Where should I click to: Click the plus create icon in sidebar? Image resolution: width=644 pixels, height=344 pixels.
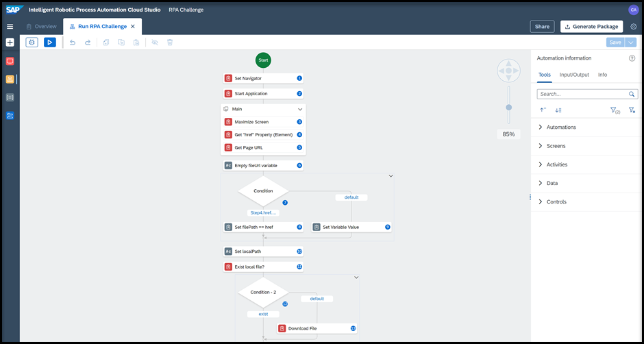click(x=10, y=42)
